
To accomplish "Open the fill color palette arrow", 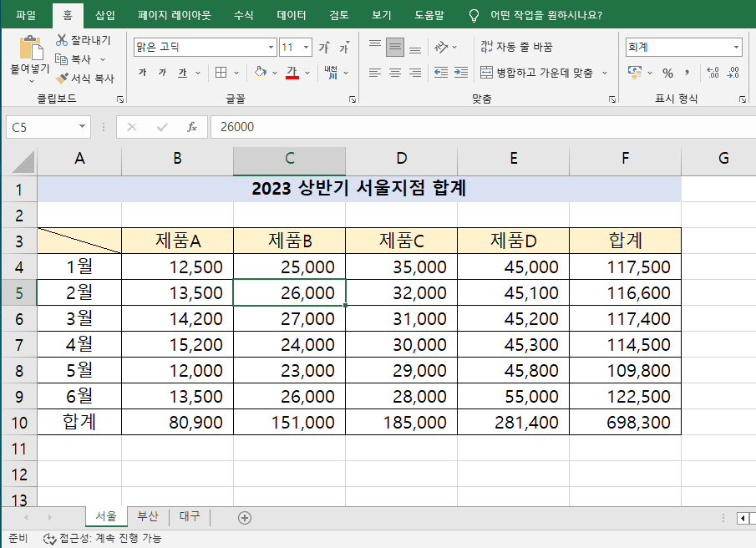I will tap(275, 73).
